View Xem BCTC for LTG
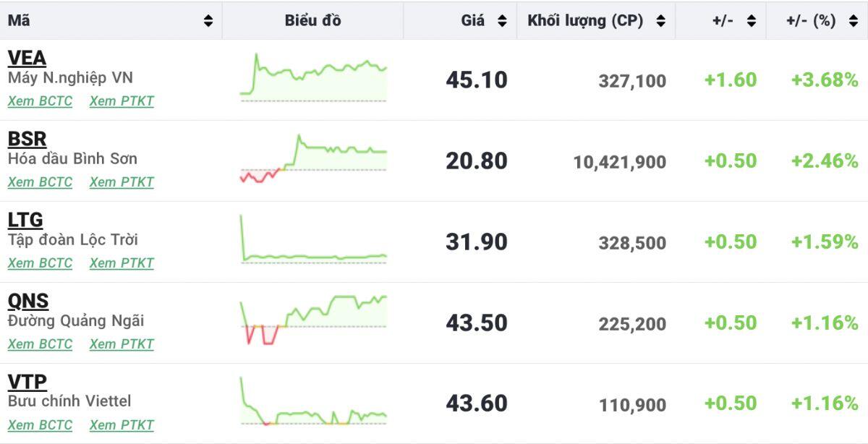 click(40, 263)
